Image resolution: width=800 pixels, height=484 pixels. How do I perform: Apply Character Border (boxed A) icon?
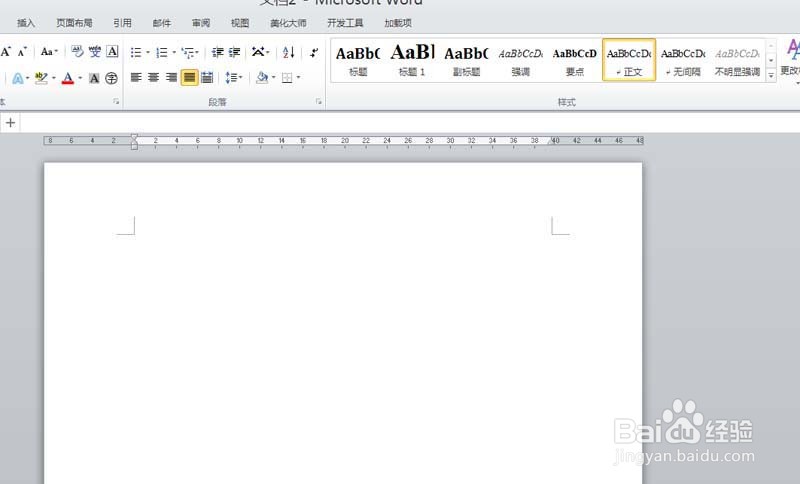click(x=112, y=51)
